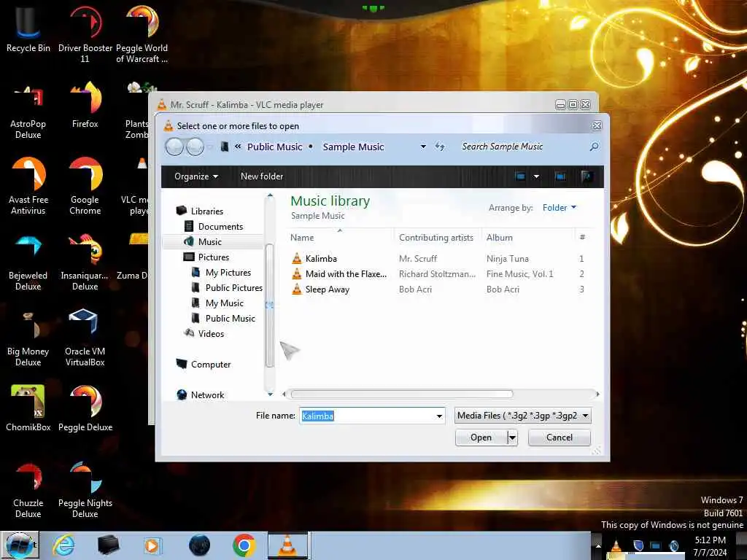Click the search magnifier icon in the dialog

594,147
